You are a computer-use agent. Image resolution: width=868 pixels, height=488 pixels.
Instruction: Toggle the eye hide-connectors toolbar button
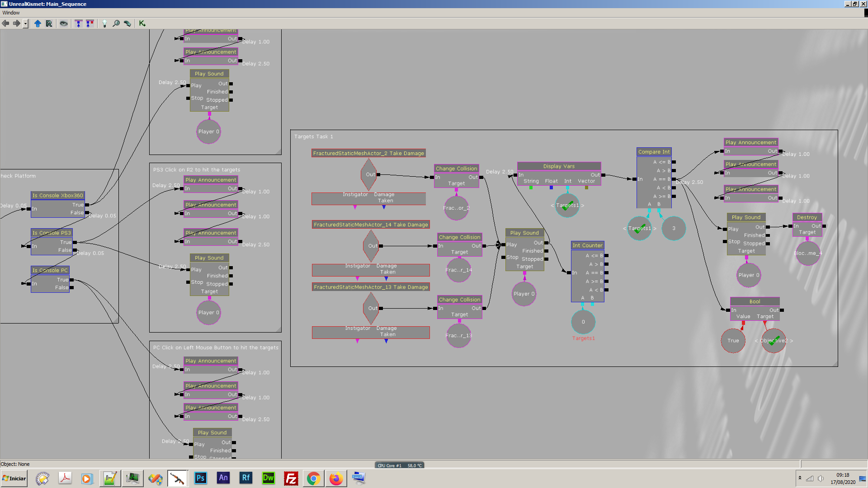pyautogui.click(x=64, y=23)
